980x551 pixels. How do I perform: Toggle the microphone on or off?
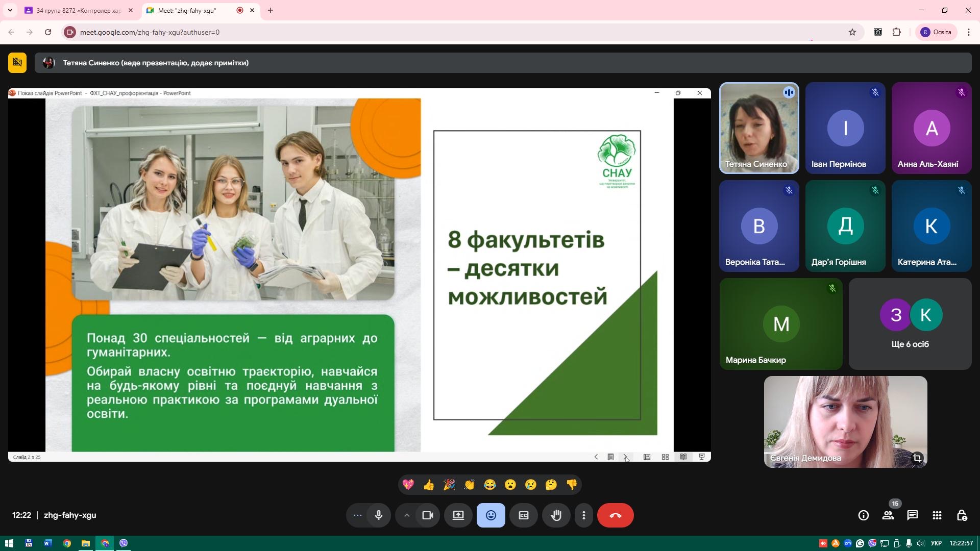pos(378,515)
